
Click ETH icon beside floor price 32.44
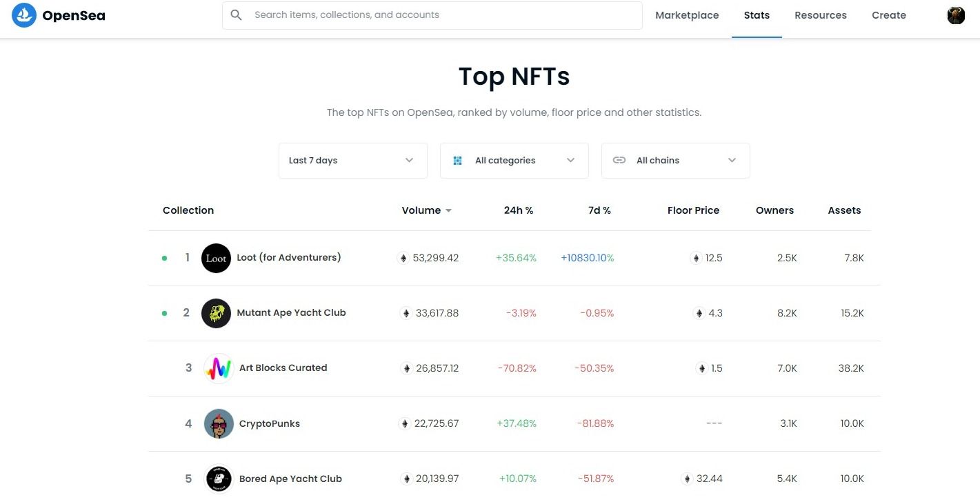coord(687,479)
